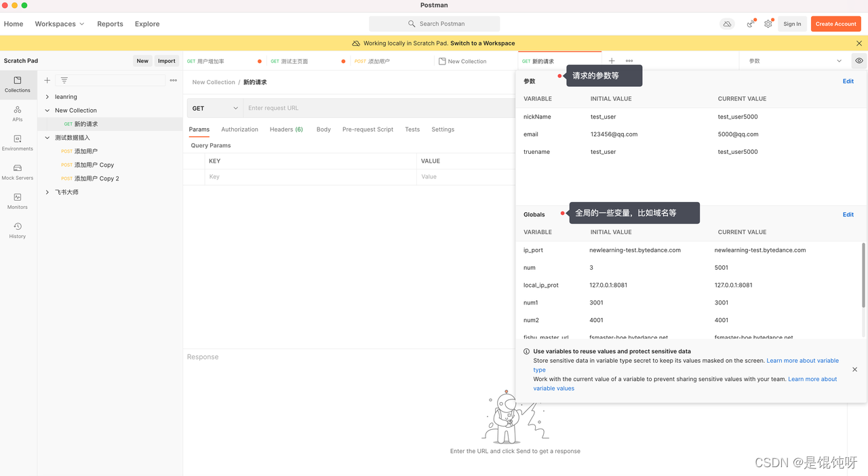Switch to the Body tab

(323, 130)
